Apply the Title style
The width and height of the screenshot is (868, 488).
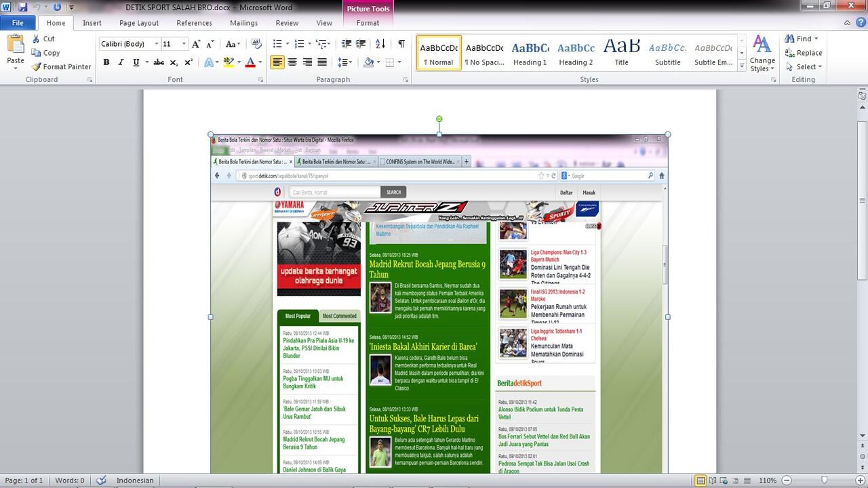click(622, 54)
